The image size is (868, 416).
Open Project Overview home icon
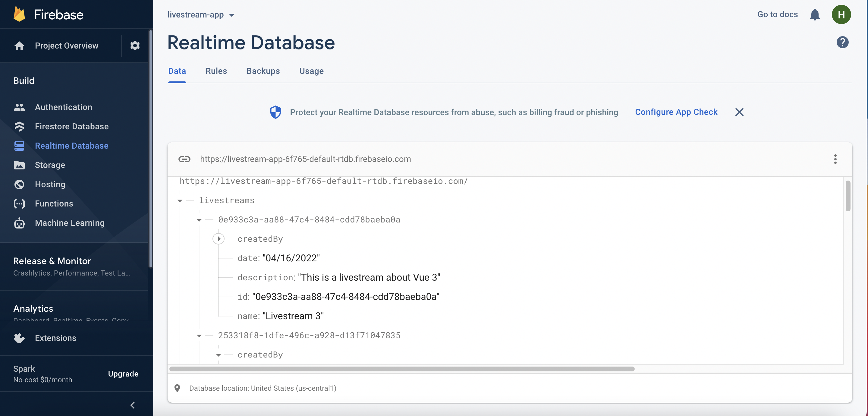coord(19,46)
